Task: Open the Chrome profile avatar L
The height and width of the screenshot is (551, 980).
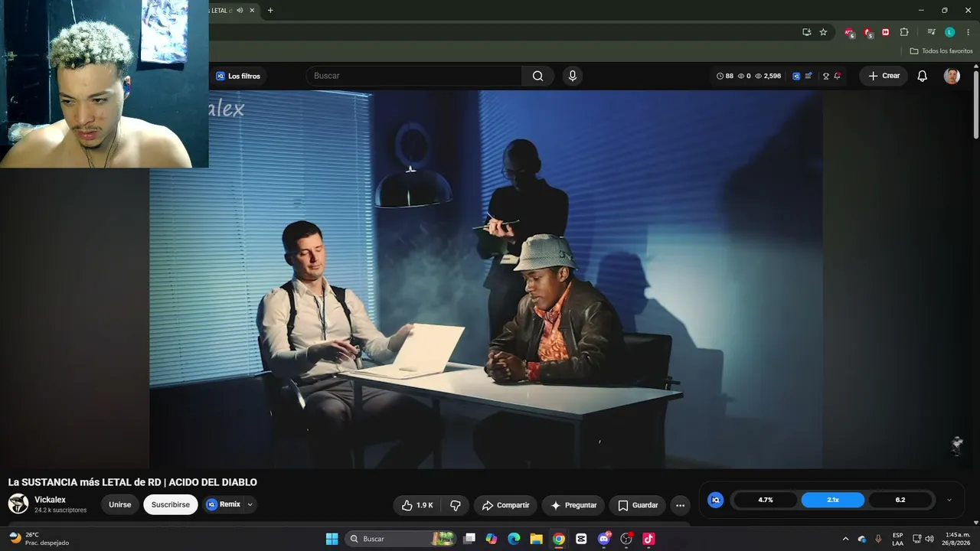Action: click(949, 32)
